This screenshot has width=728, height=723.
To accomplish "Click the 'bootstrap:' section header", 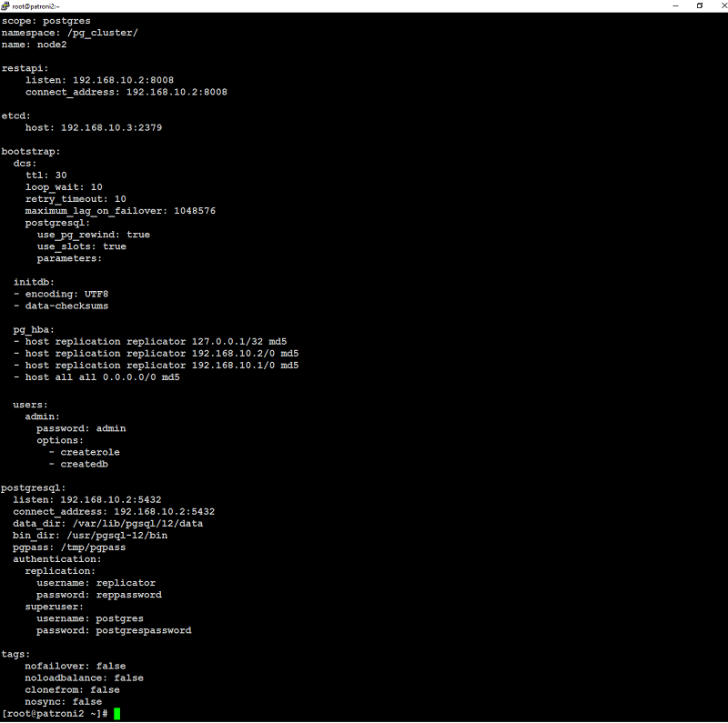I will pyautogui.click(x=31, y=152).
